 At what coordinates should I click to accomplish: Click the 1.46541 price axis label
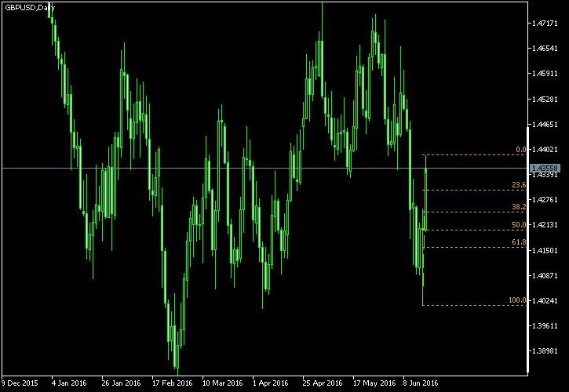(545, 49)
